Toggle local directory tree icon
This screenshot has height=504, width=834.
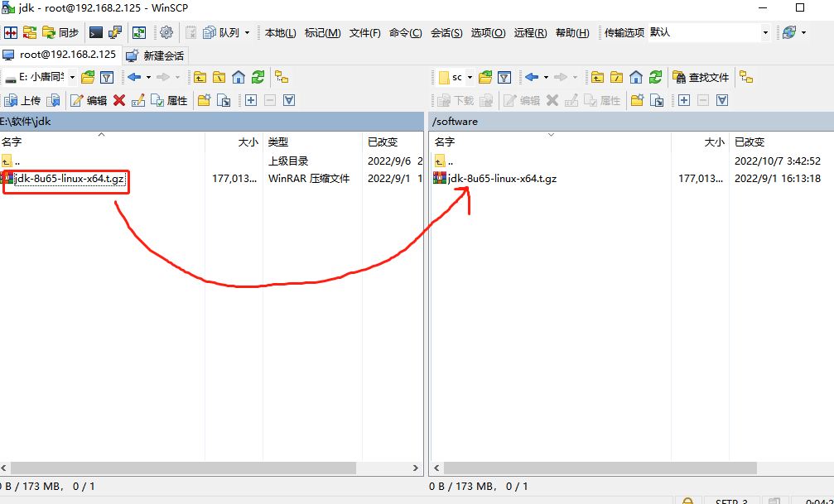[x=282, y=78]
